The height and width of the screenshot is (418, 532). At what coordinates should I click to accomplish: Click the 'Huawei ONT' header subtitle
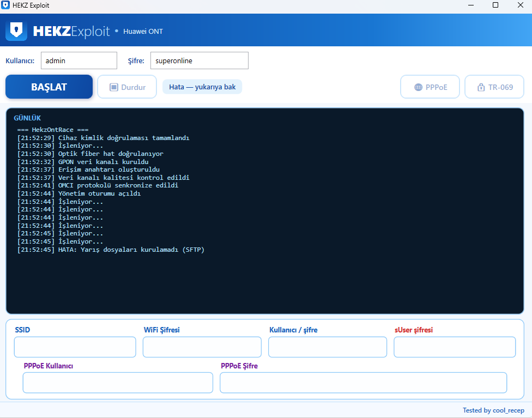tap(143, 31)
